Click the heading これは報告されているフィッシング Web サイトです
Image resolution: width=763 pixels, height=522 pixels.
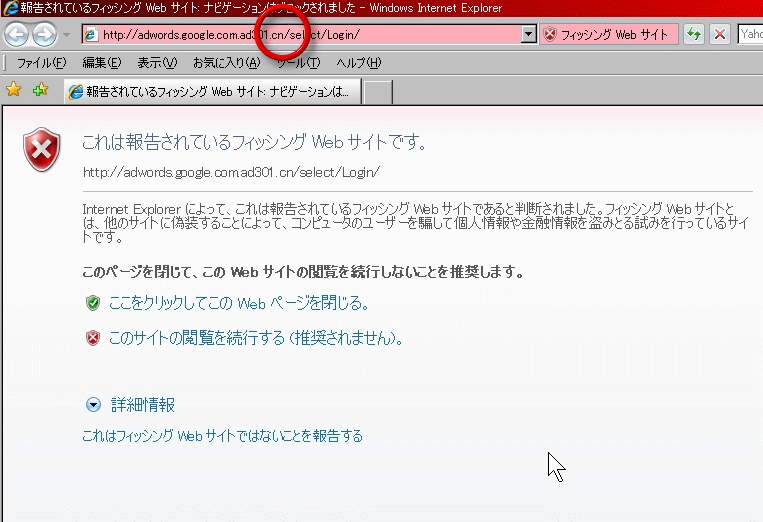[x=254, y=142]
